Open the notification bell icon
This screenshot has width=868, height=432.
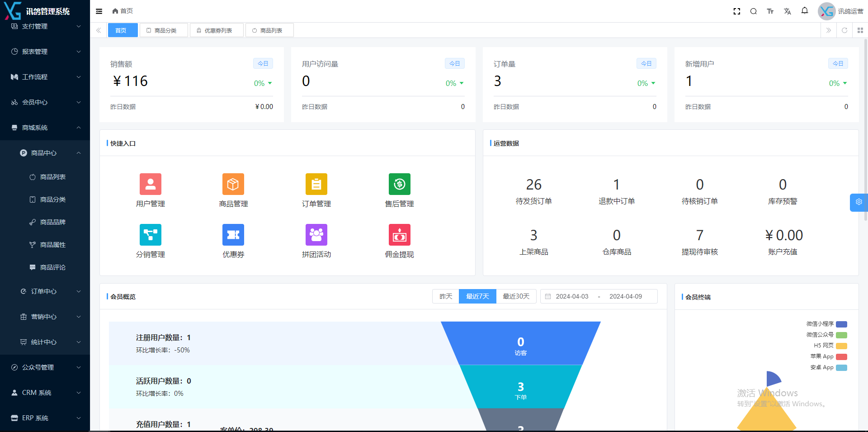805,11
